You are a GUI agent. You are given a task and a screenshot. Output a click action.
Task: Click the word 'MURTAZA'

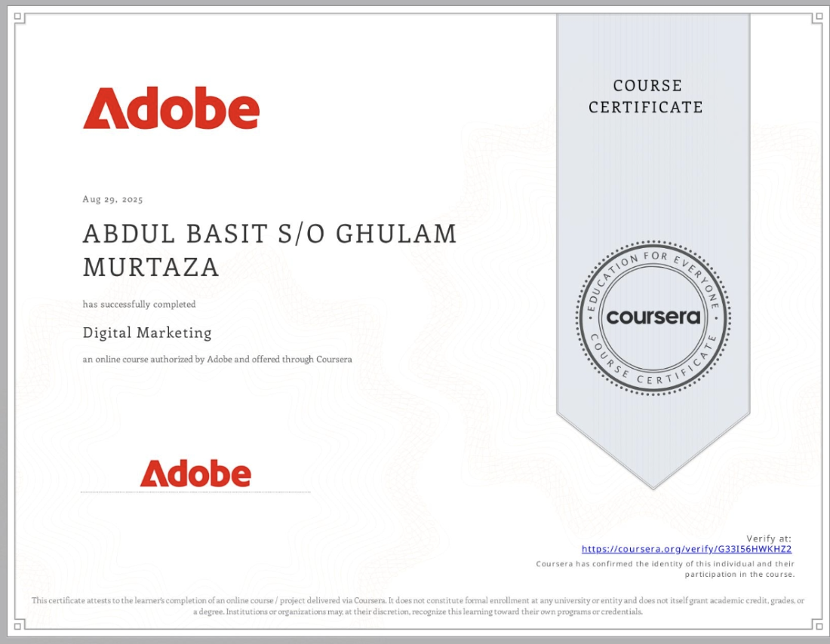(x=151, y=267)
